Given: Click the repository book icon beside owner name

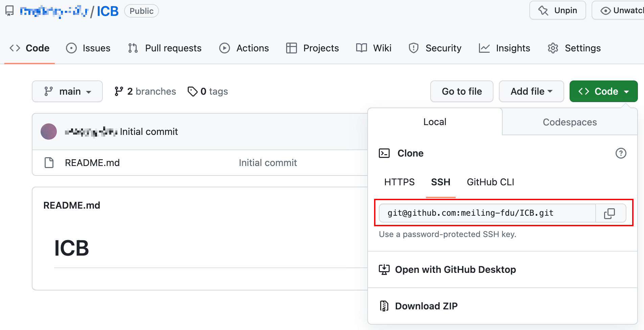Looking at the screenshot, I should click(x=9, y=11).
